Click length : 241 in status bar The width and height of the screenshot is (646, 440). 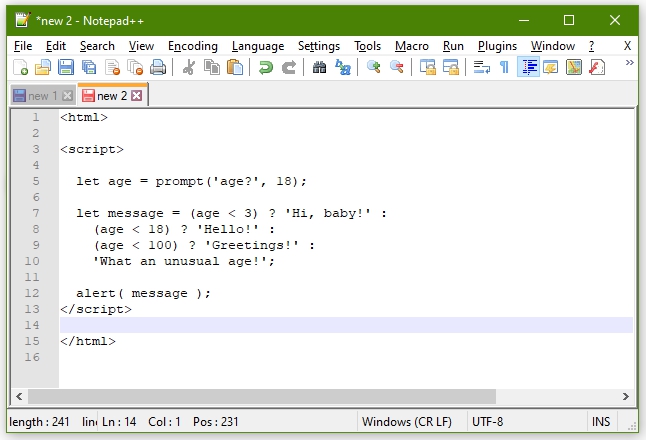coord(39,421)
